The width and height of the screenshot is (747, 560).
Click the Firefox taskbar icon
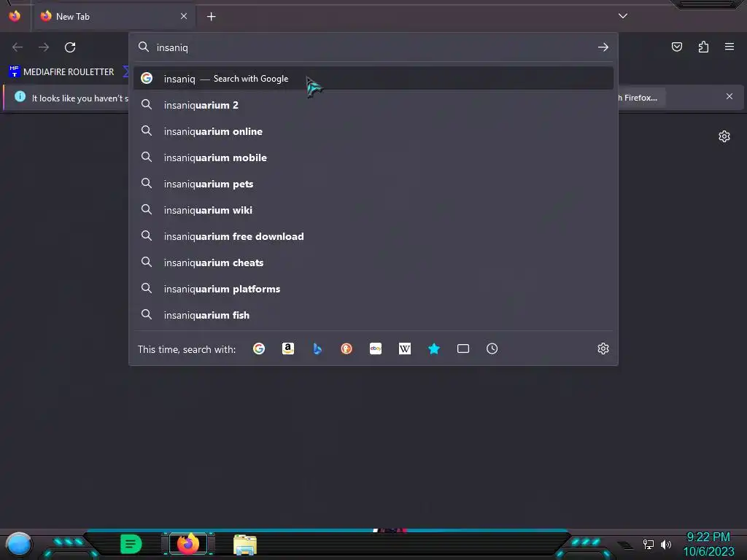point(187,544)
